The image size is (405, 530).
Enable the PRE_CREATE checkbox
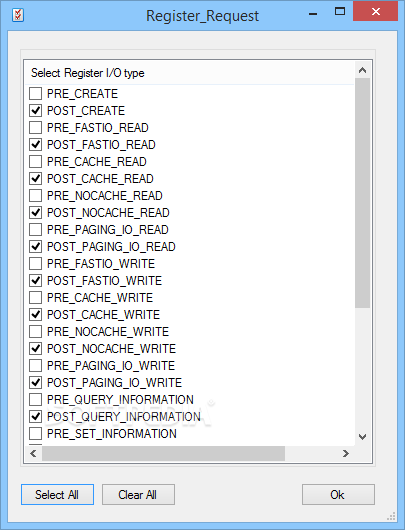click(35, 94)
